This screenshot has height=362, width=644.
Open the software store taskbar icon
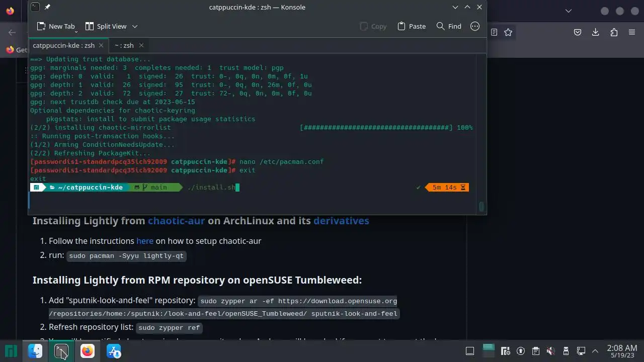[x=114, y=351]
